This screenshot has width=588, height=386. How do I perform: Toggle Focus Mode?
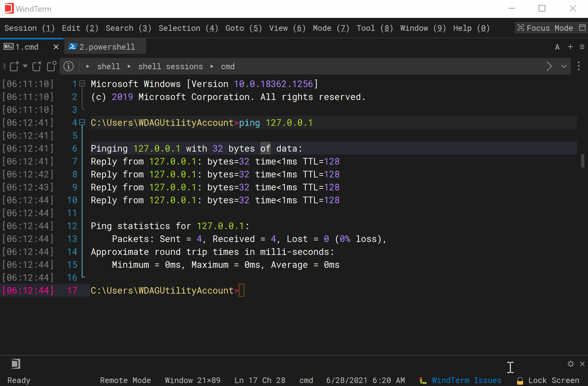(x=545, y=28)
